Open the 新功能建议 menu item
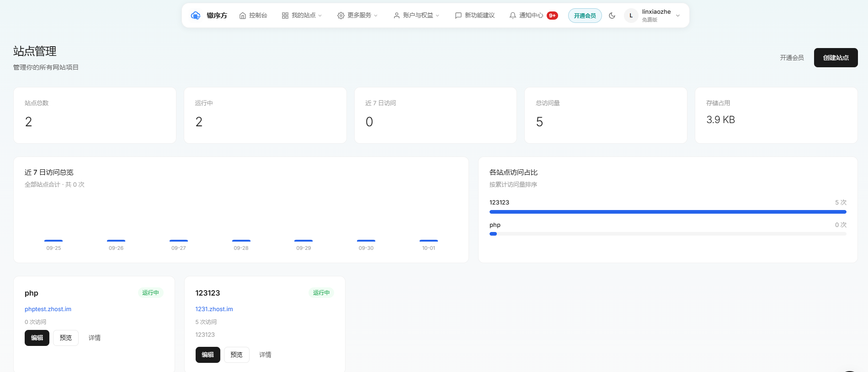 point(475,16)
